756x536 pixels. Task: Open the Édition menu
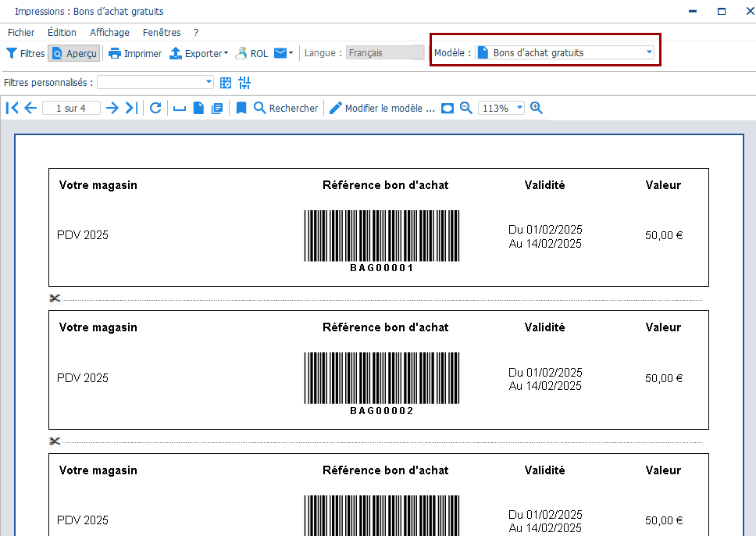point(62,32)
